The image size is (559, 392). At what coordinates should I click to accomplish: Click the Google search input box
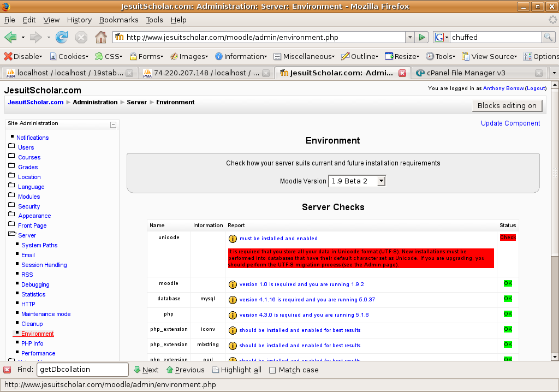pyautogui.click(x=496, y=37)
